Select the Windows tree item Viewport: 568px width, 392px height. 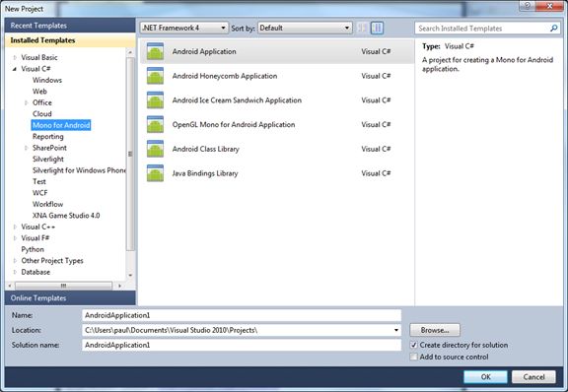47,80
